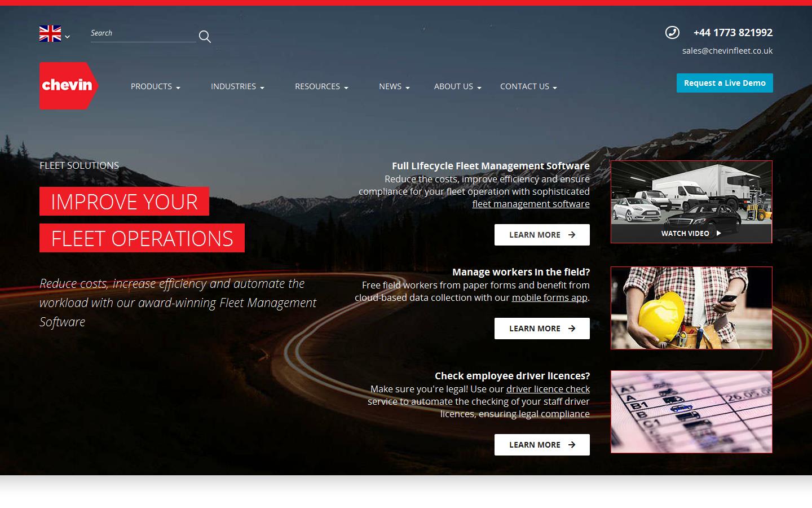Follow the mobile forms app link
This screenshot has width=812, height=508.
click(x=549, y=297)
